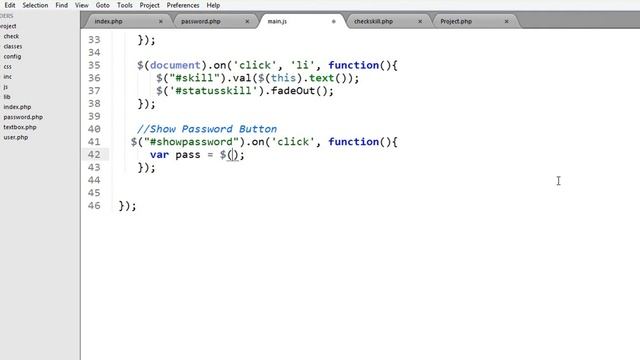640x360 pixels.
Task: Click the 'function' keyword on line 41
Action: click(353, 142)
